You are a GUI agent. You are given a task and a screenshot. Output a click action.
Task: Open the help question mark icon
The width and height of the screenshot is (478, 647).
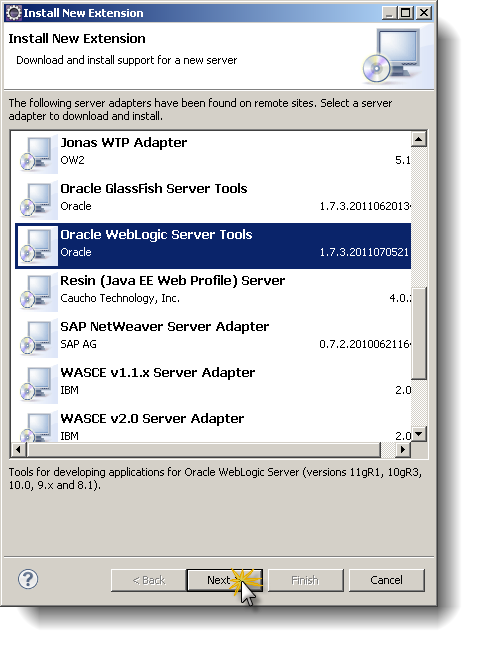tap(28, 579)
